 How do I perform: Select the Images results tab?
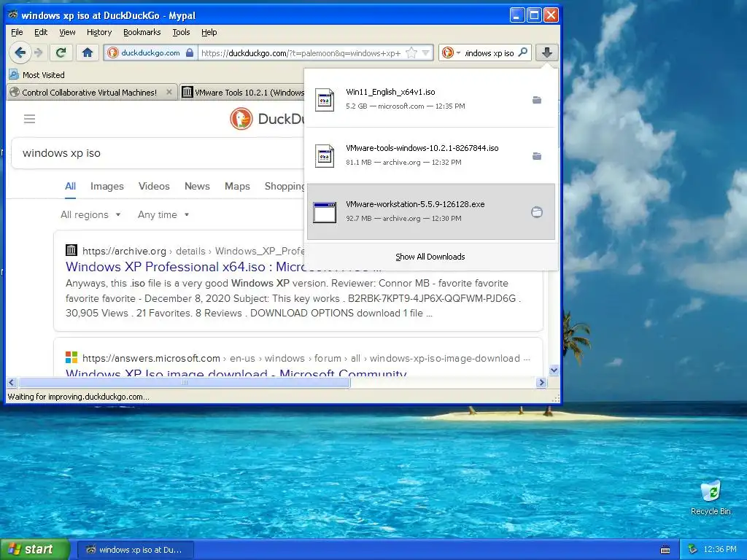pos(107,186)
